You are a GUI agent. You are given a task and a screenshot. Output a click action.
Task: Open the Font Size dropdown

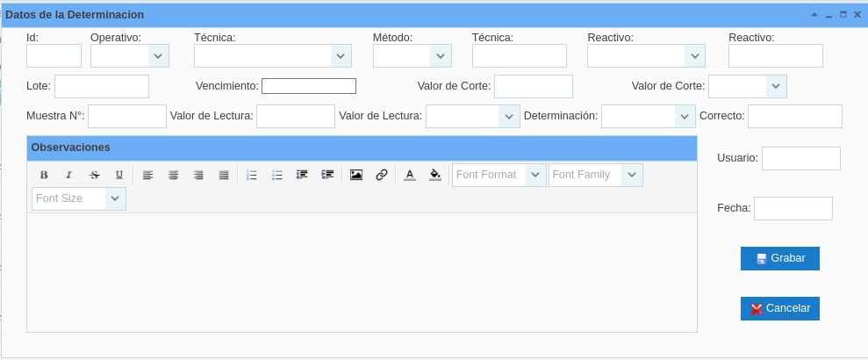(x=78, y=198)
